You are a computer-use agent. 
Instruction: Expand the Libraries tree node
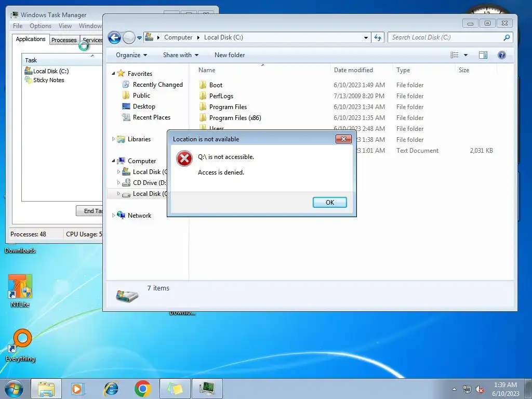point(113,139)
